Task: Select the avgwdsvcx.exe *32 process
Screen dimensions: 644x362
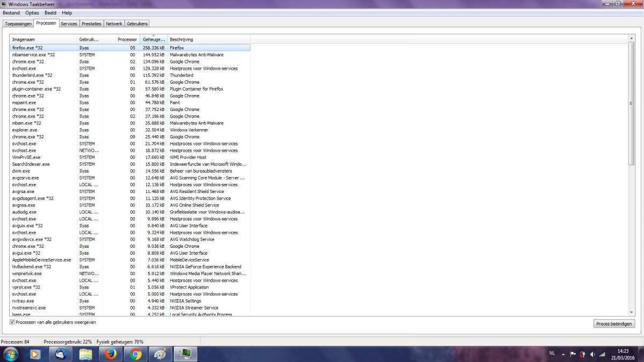Action: 130,239
